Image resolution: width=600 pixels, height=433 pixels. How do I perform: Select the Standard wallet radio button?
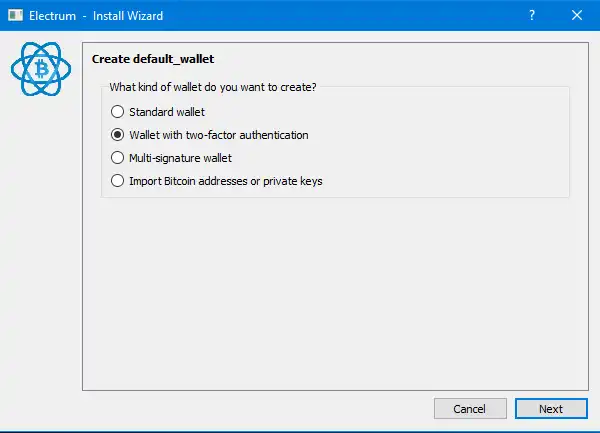118,112
